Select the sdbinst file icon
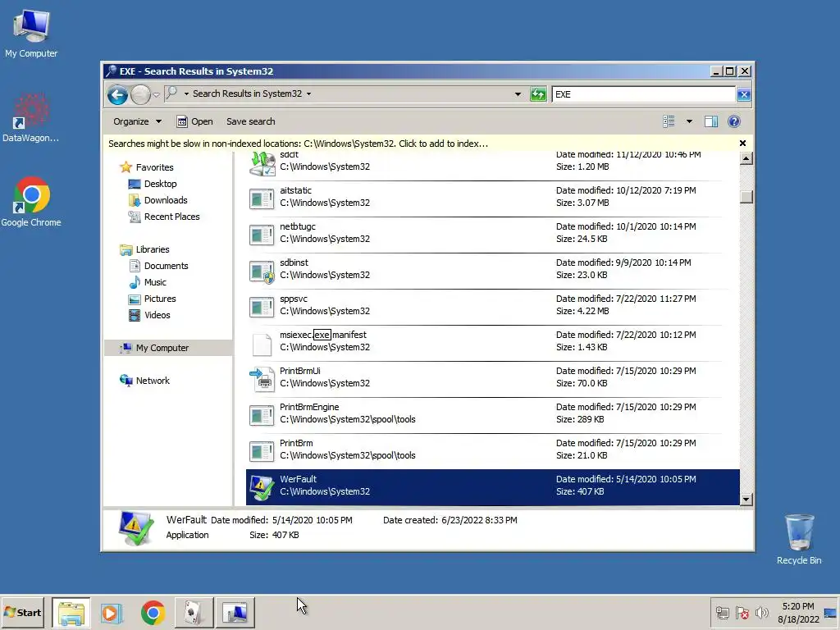The image size is (840, 630). (x=262, y=271)
